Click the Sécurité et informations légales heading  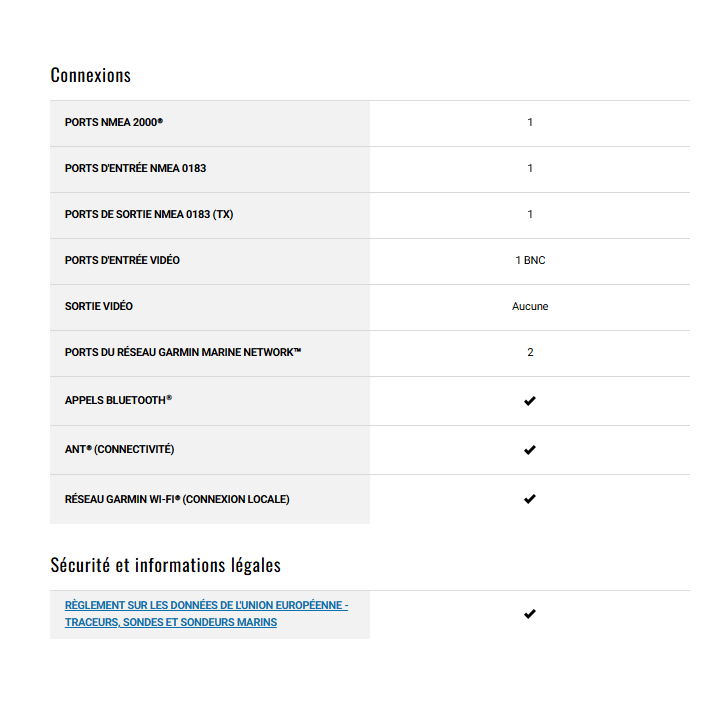click(x=166, y=565)
